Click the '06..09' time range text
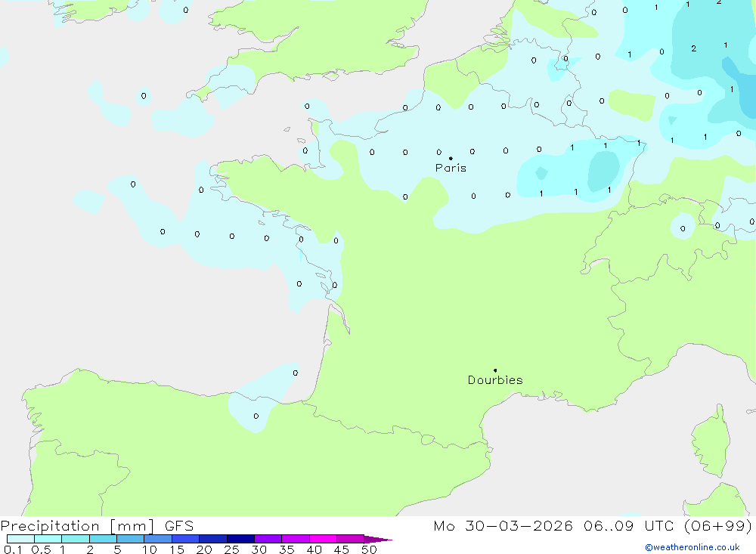The image size is (756, 554). point(609,525)
